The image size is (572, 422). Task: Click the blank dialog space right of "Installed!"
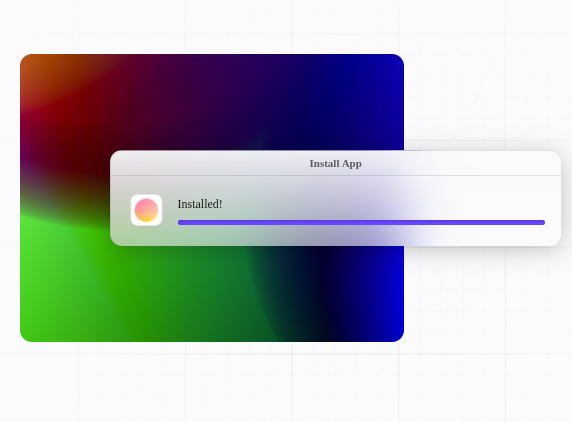[383, 204]
